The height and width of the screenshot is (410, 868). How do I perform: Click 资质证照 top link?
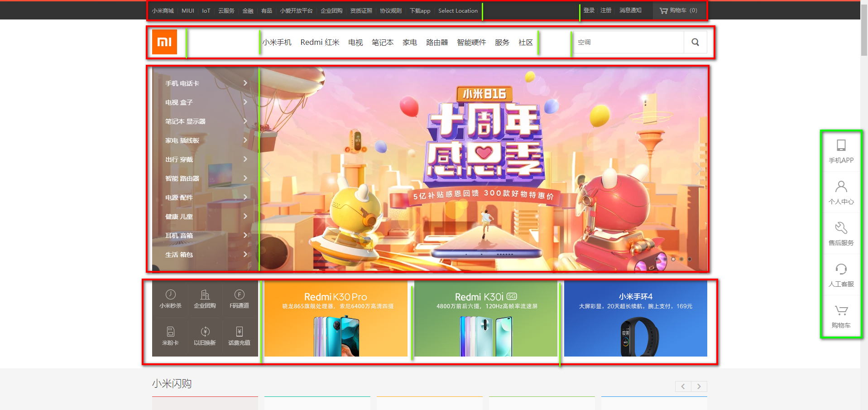[x=361, y=10]
